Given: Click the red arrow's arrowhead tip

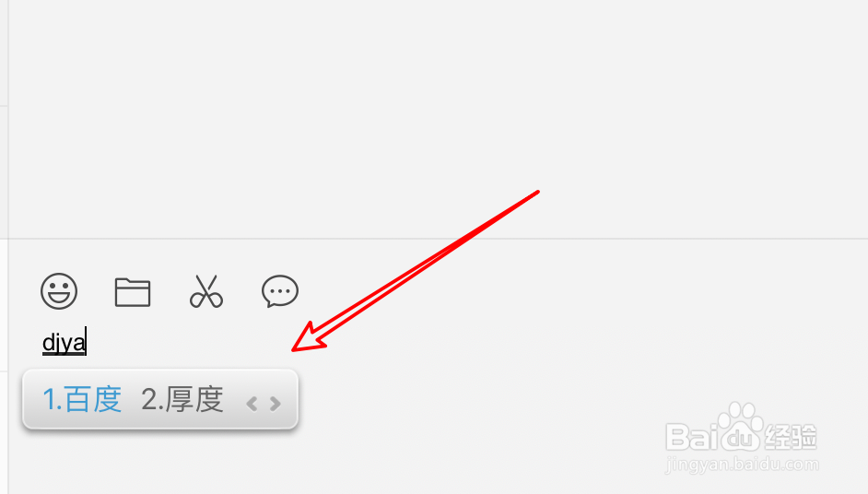Looking at the screenshot, I should coord(295,349).
